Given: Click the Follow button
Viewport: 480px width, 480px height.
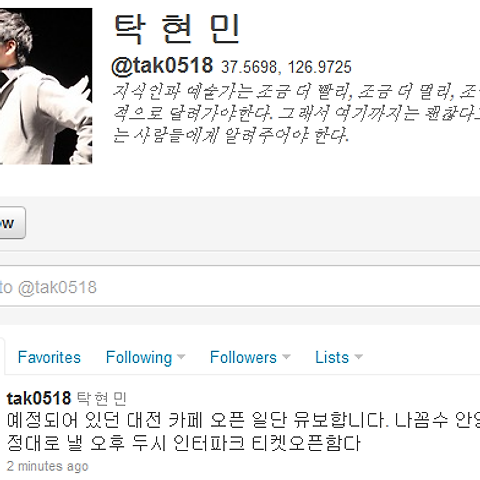Looking at the screenshot, I should pyautogui.click(x=12, y=223).
